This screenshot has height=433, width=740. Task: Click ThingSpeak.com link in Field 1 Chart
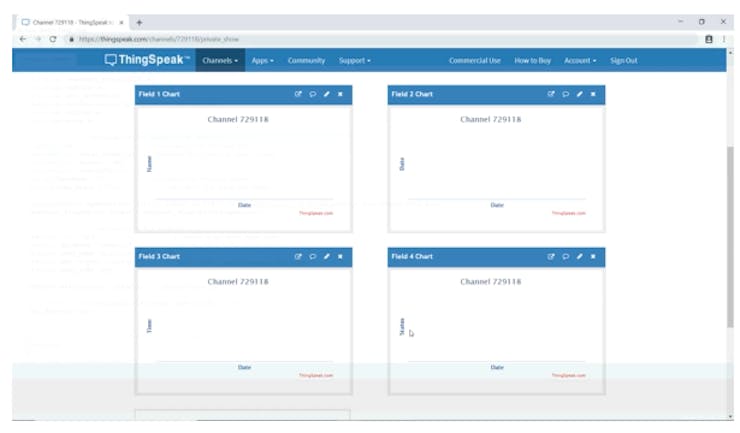click(x=316, y=213)
